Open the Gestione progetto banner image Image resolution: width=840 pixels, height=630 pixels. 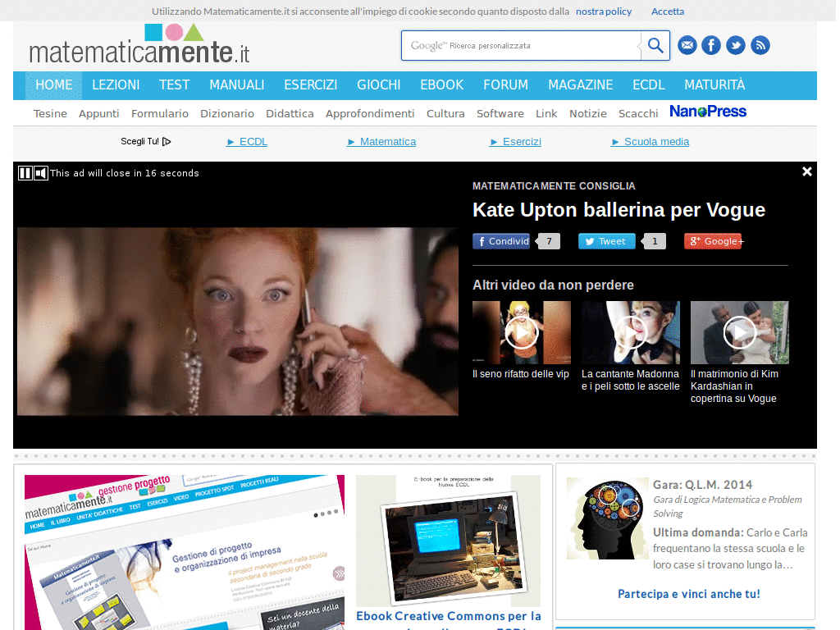point(185,552)
